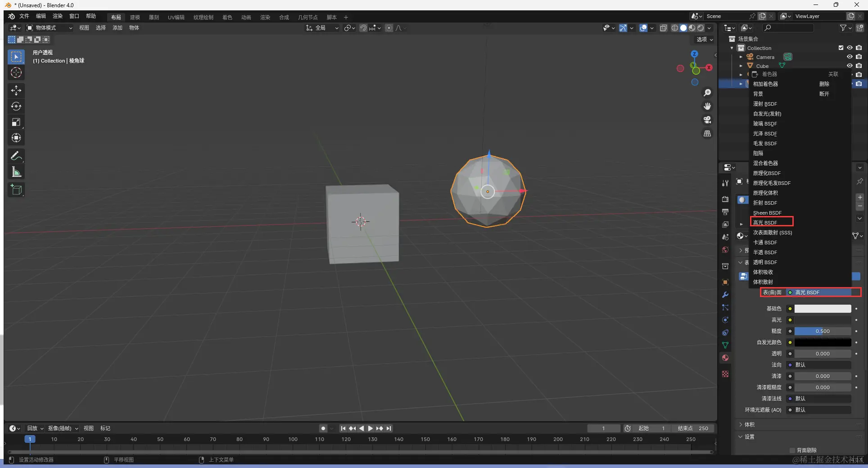Open the File menu
The height and width of the screenshot is (468, 868).
24,16
